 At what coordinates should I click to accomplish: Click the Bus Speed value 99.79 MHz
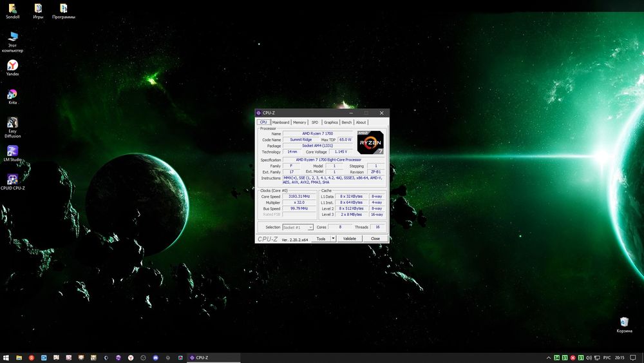point(299,208)
